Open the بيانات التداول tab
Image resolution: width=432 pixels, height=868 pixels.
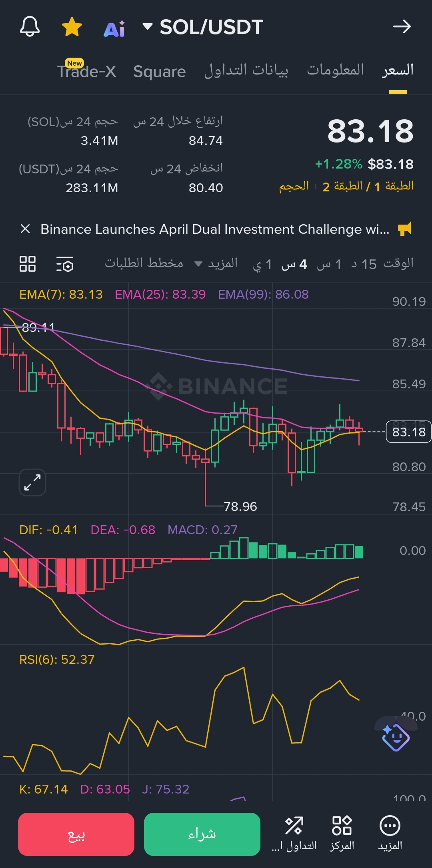(246, 70)
